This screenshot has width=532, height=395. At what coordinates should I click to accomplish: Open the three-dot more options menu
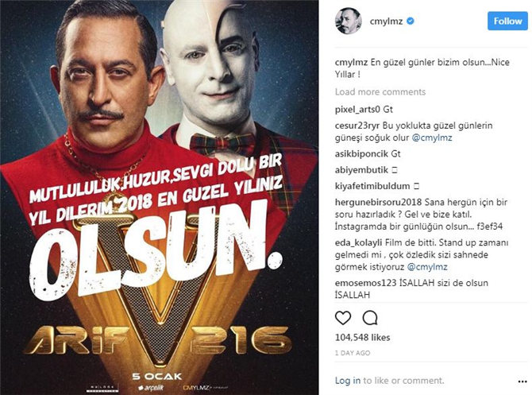(x=522, y=381)
